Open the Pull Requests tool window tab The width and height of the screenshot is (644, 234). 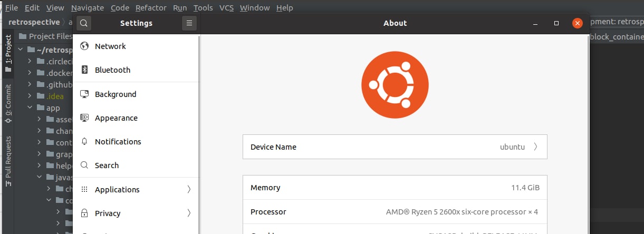pyautogui.click(x=8, y=161)
